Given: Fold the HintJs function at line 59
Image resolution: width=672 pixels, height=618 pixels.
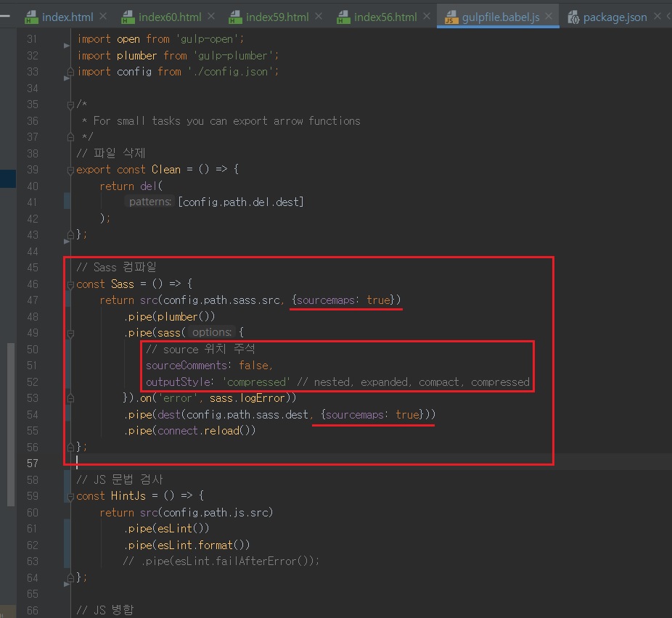Looking at the screenshot, I should [70, 496].
